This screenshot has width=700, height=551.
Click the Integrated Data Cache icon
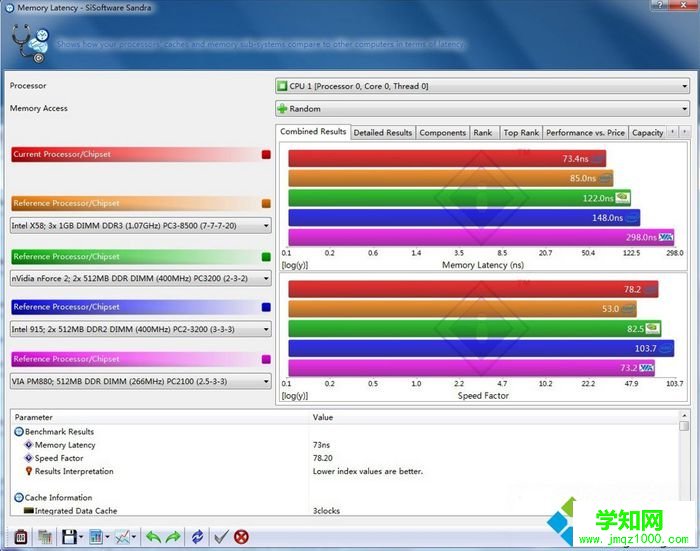29,510
